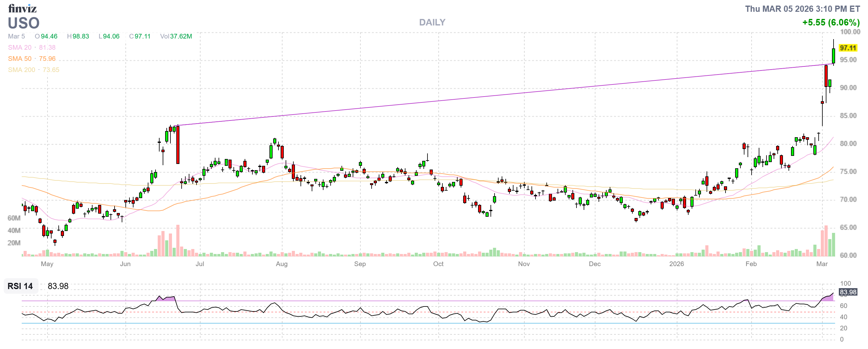This screenshot has height=349, width=868.
Task: Click the finviz logo
Action: point(22,8)
